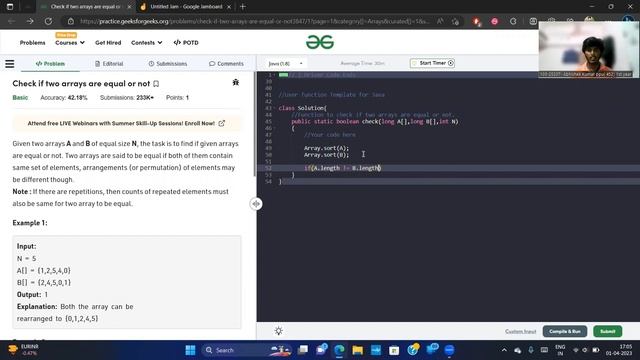Click the problem description scrollbar

point(255,124)
